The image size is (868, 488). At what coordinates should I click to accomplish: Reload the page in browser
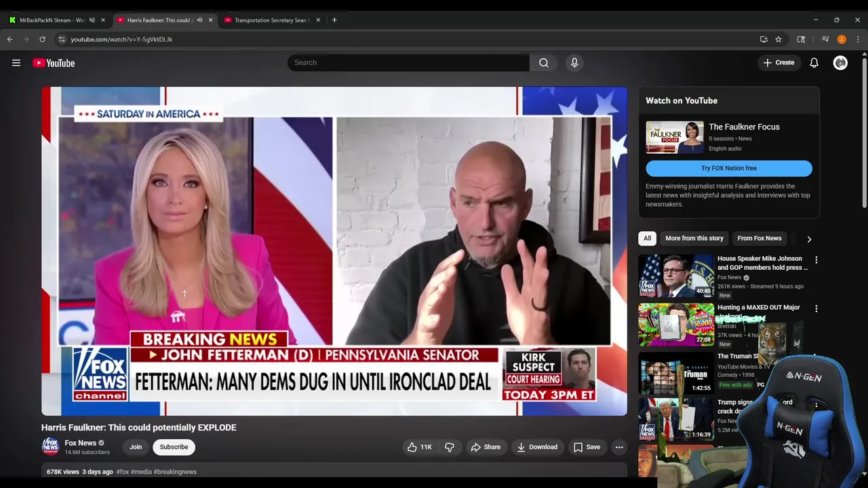[42, 39]
